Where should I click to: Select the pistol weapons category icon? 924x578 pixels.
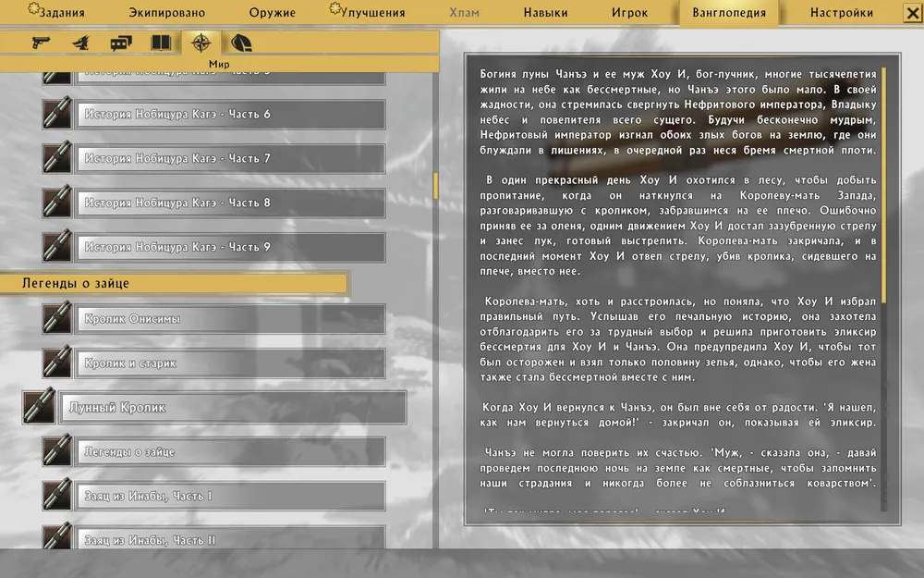[41, 43]
